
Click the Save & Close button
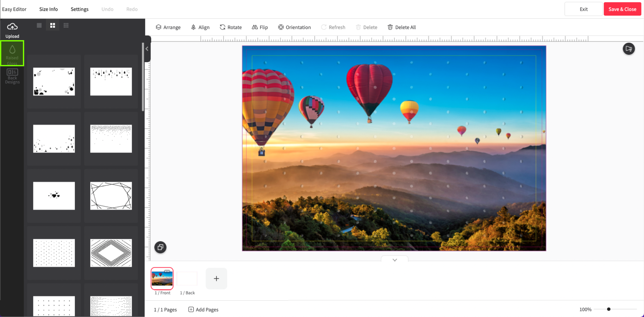pyautogui.click(x=622, y=9)
